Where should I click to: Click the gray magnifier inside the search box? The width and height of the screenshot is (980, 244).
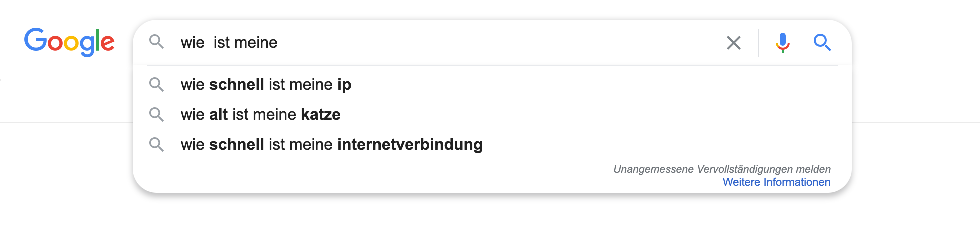156,42
